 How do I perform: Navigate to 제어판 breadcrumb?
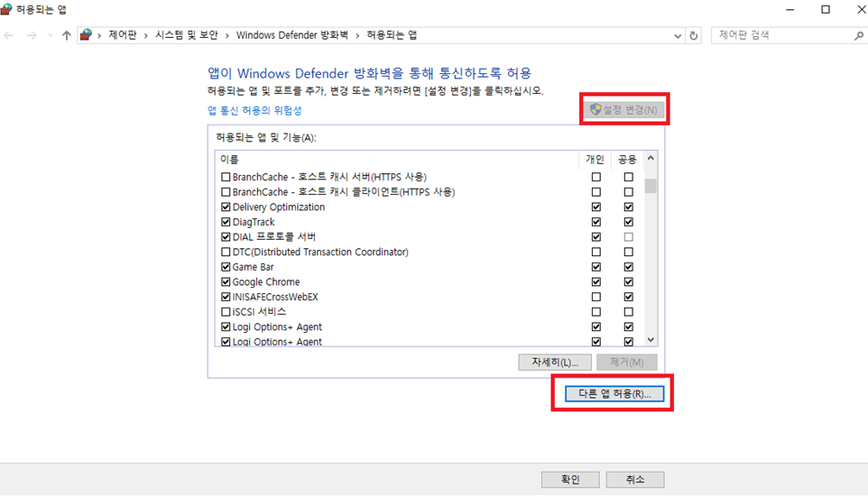tap(123, 35)
